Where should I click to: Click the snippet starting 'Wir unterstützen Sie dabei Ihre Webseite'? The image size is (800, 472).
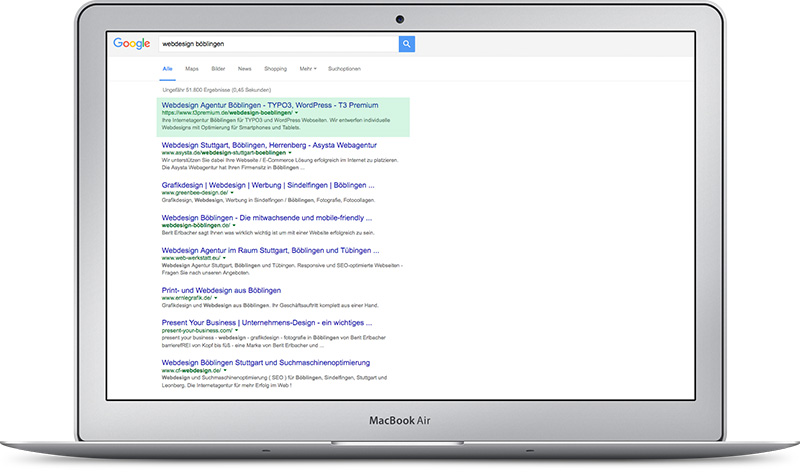[x=280, y=164]
